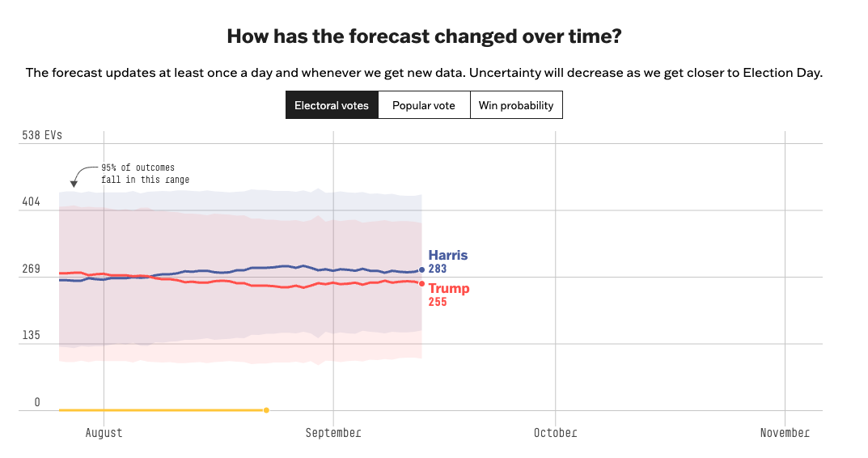Select the Electoral votes tab
The height and width of the screenshot is (458, 868).
pyautogui.click(x=332, y=105)
